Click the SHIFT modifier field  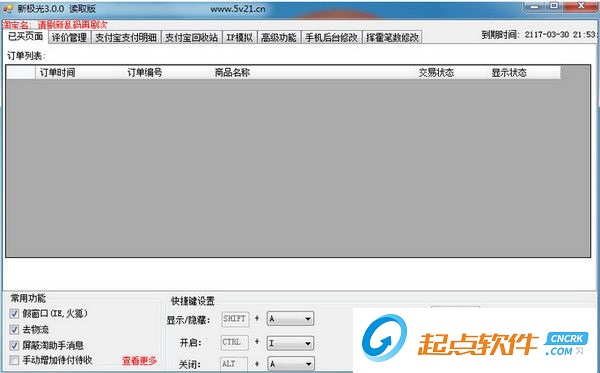(235, 319)
